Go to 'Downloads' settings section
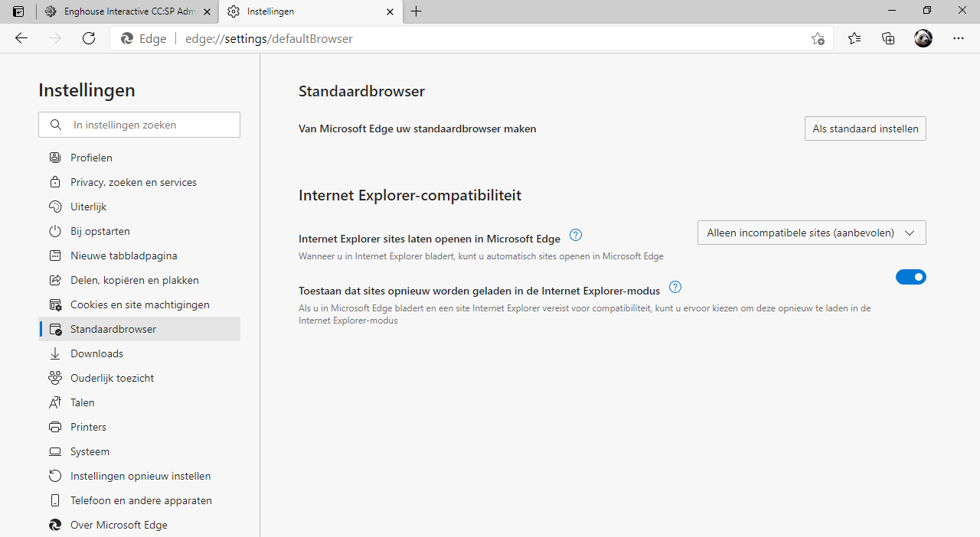Image resolution: width=980 pixels, height=537 pixels. pos(96,353)
